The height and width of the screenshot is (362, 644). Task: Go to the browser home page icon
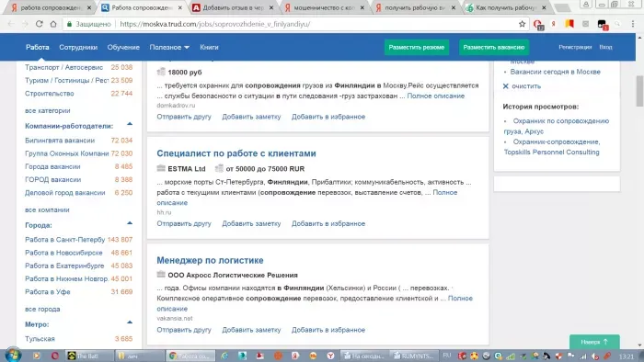[53, 24]
